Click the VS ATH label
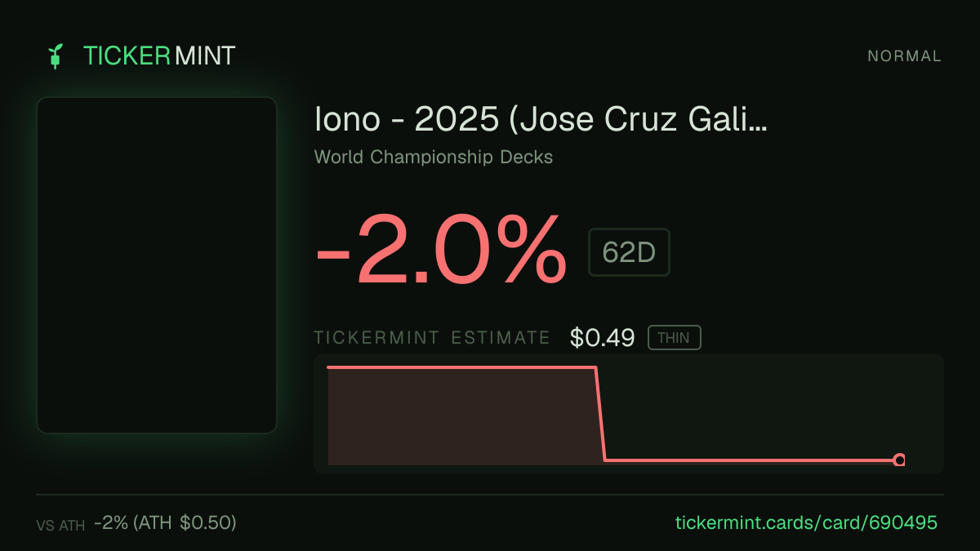Viewport: 980px width, 551px height. pyautogui.click(x=60, y=526)
